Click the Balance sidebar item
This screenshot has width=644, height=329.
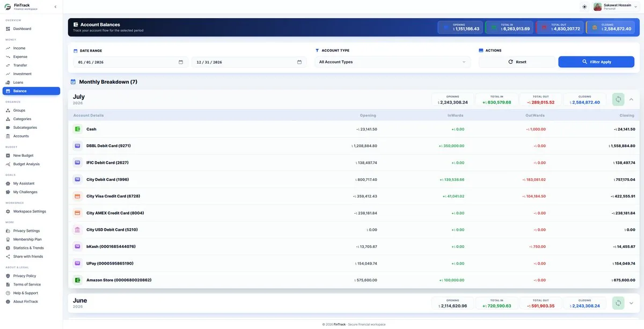coord(31,91)
